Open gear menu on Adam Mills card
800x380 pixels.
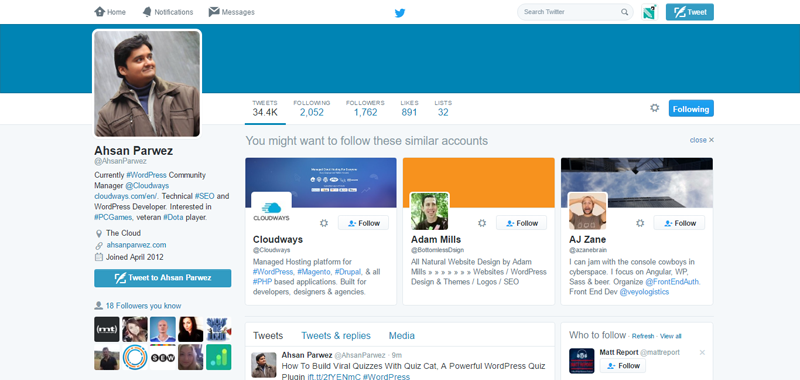tap(482, 223)
